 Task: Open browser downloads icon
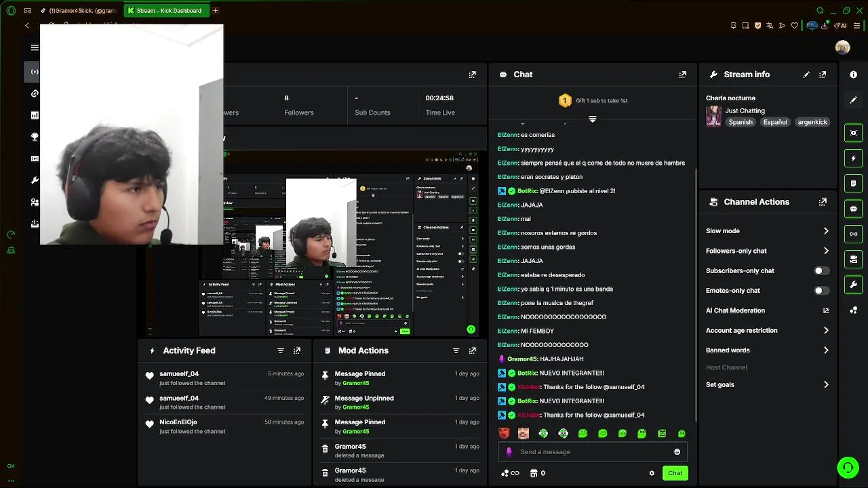click(x=826, y=26)
